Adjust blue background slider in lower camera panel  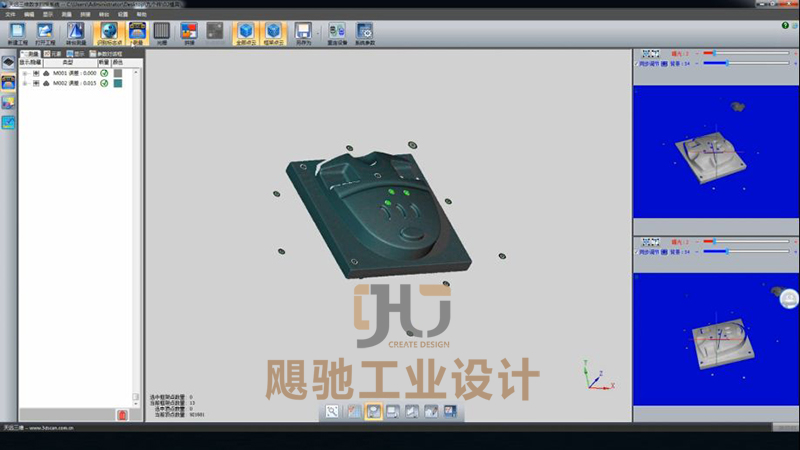pos(746,252)
